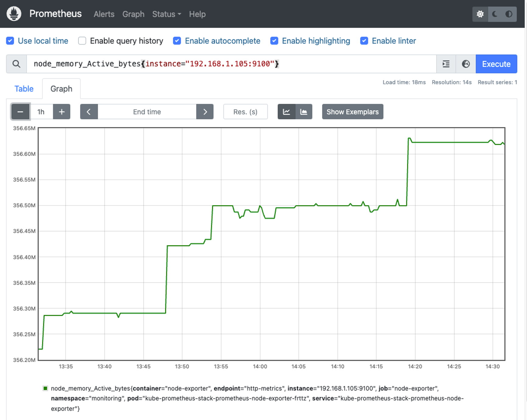This screenshot has width=527, height=420.
Task: Select the stacked chart mode icon
Action: tap(304, 112)
